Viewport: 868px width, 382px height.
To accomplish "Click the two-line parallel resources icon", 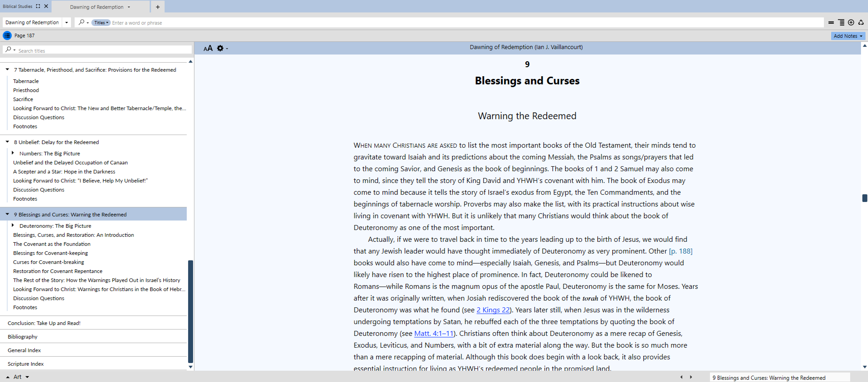I will [831, 23].
